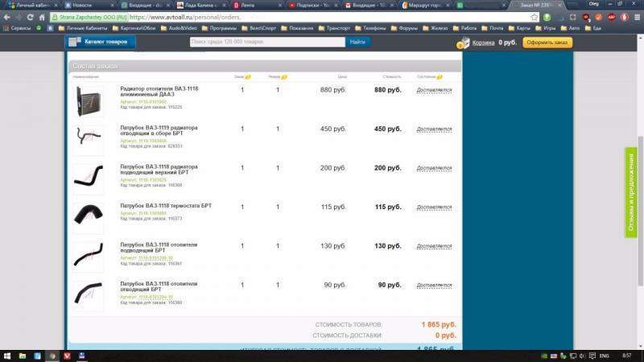The image size is (644, 362).
Task: Click the Заказ column help icon
Action: [248, 76]
